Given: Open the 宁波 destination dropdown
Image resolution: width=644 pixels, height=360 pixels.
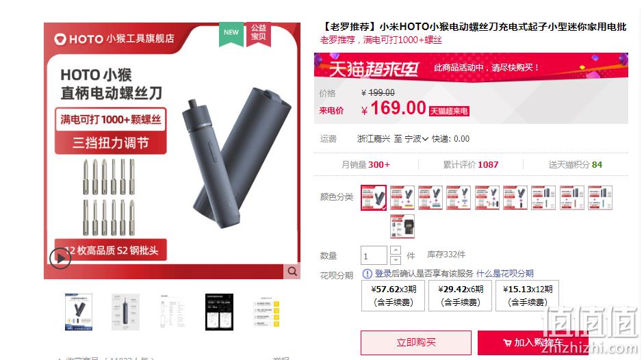Looking at the screenshot, I should (417, 139).
